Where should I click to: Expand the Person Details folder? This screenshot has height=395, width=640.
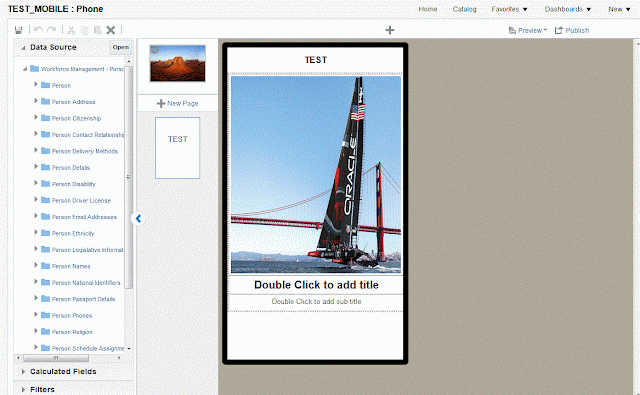point(36,166)
